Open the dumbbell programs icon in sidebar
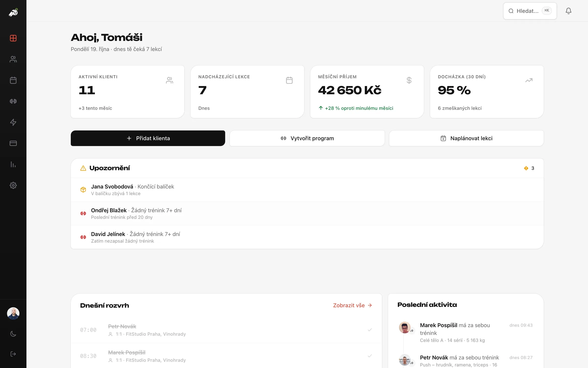 click(x=13, y=101)
